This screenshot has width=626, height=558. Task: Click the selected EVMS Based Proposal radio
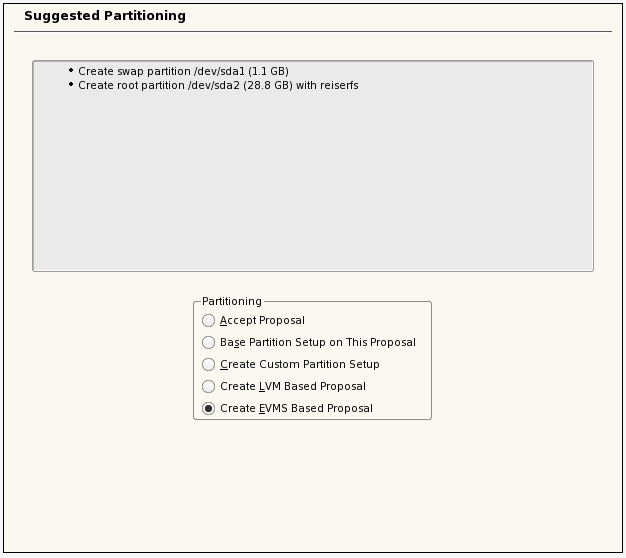click(208, 409)
